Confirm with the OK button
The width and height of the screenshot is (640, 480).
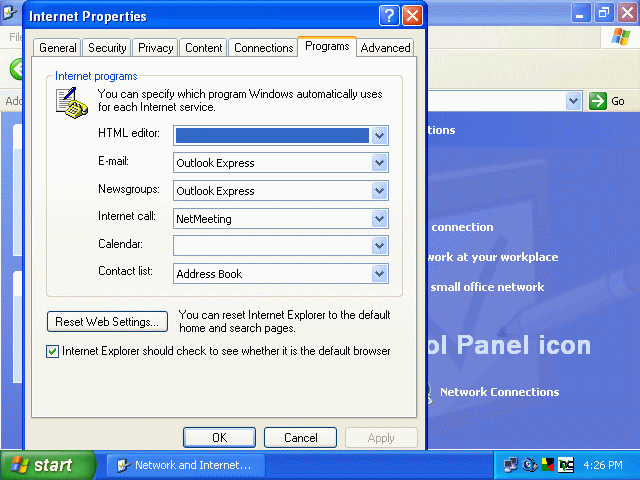click(x=219, y=438)
